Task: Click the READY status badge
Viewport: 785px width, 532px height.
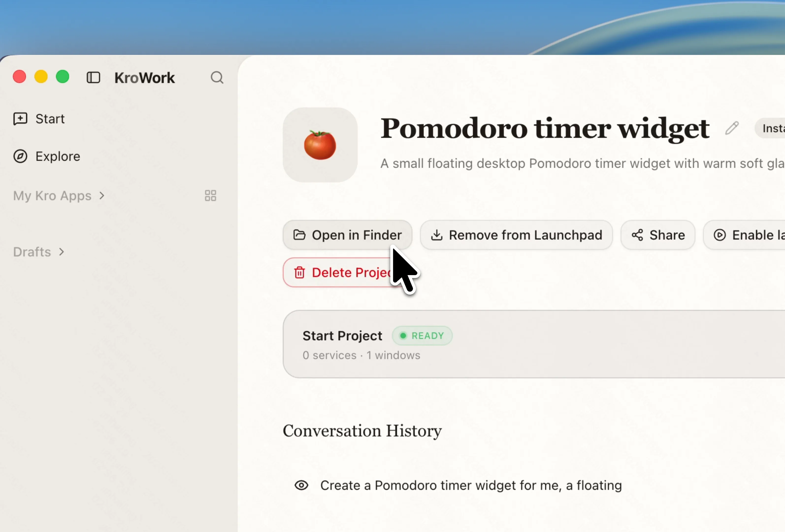Action: [x=422, y=336]
